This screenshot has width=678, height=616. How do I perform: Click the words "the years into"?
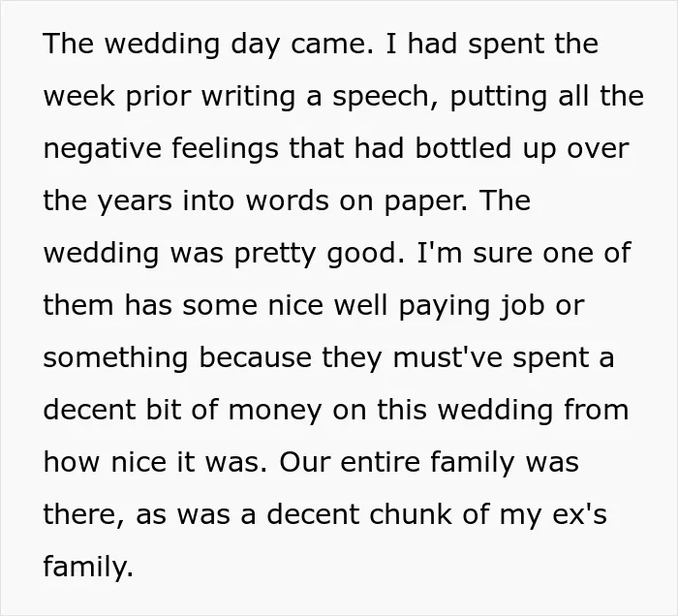[139, 201]
